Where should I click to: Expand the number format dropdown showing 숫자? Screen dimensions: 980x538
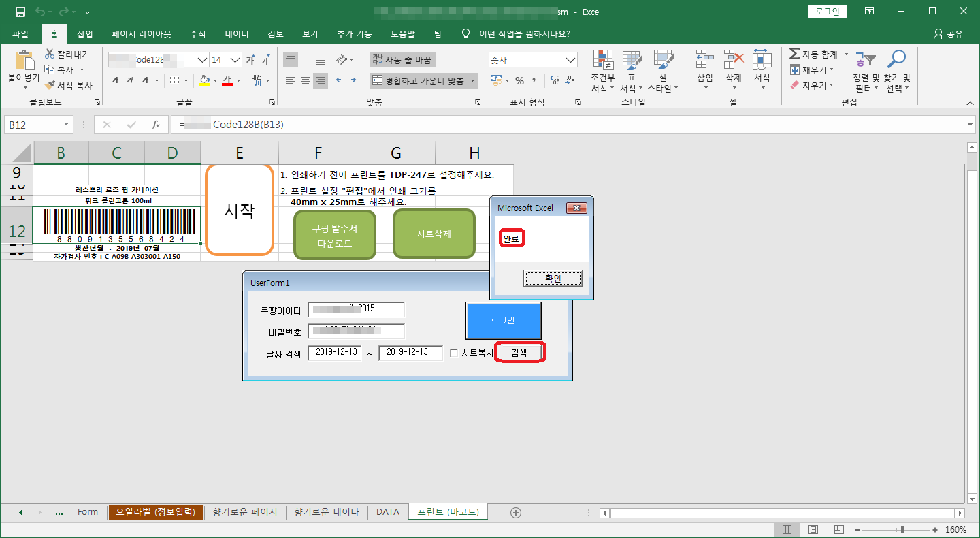pos(570,60)
